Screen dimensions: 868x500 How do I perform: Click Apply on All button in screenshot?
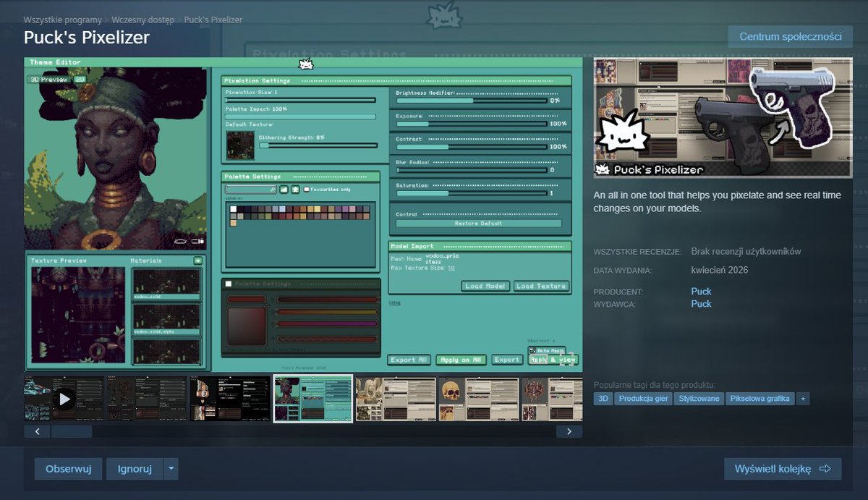pyautogui.click(x=461, y=360)
